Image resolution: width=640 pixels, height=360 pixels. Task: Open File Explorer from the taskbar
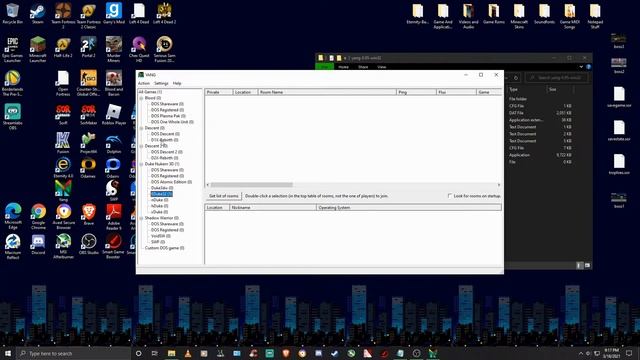[171, 353]
